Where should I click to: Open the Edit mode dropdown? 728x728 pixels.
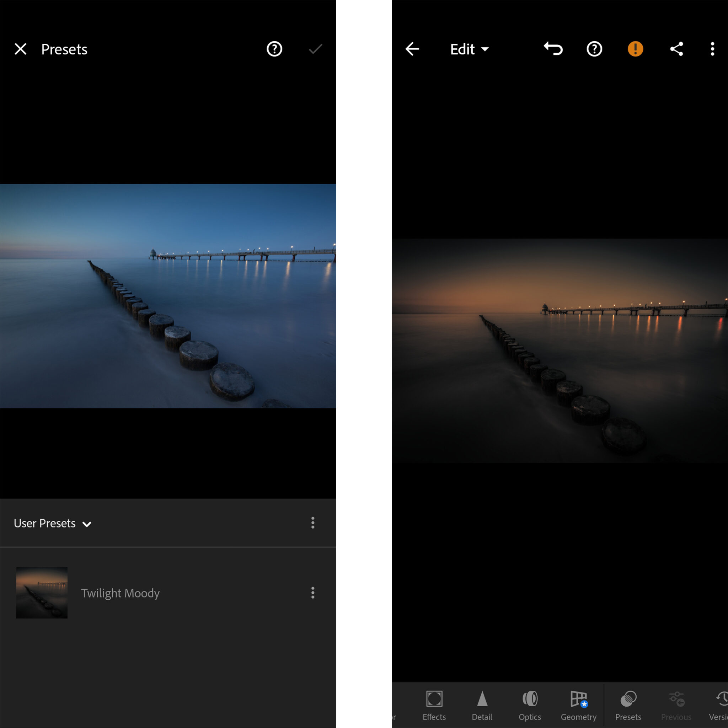pyautogui.click(x=470, y=49)
